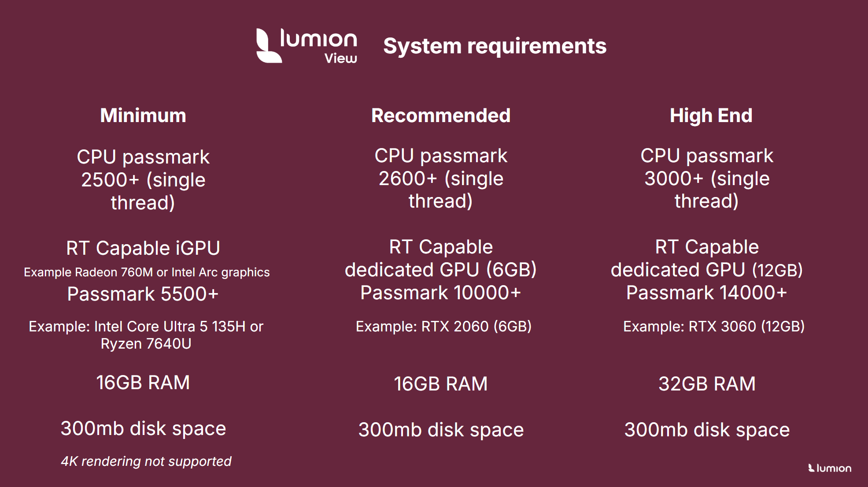
Task: Click the small Lumion logo in corner
Action: point(830,468)
